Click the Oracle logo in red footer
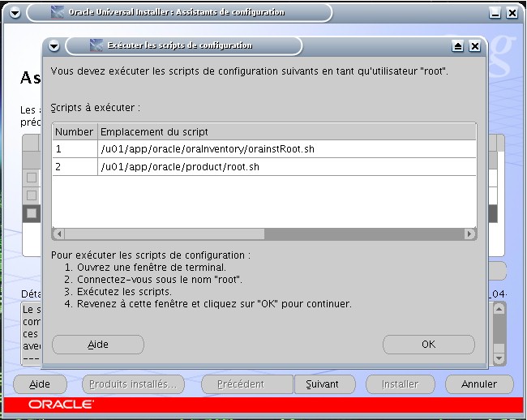The height and width of the screenshot is (420, 527). click(61, 405)
